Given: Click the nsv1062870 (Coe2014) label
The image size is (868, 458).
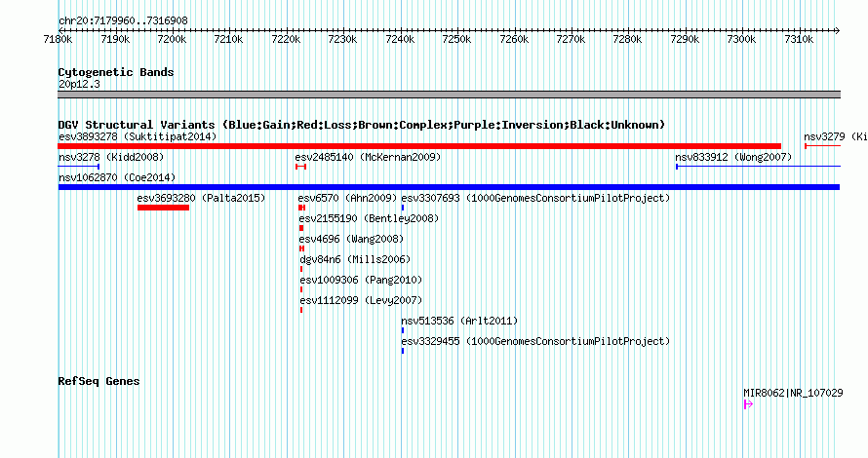Looking at the screenshot, I should [117, 177].
